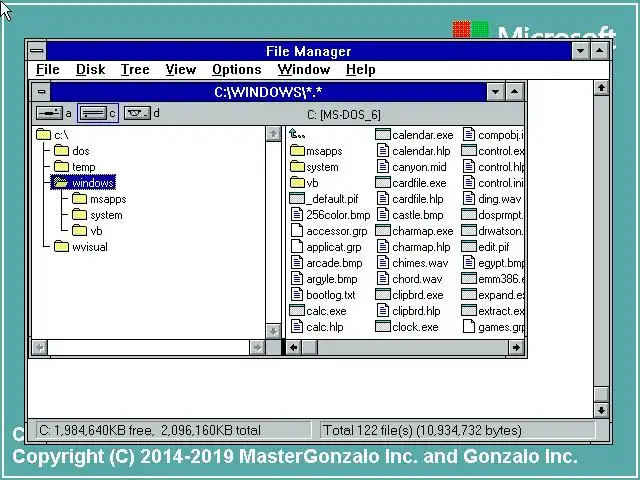
Task: Select the argyle.bmp file
Action: click(324, 279)
